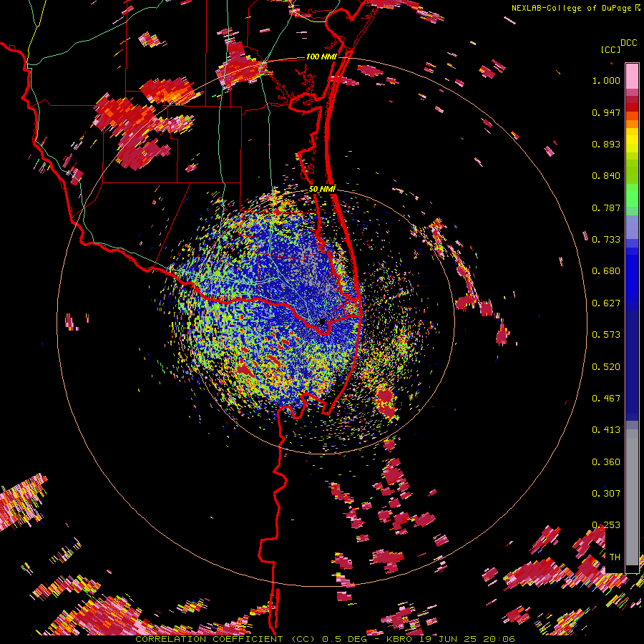Select the 0.307 scale value
The width and height of the screenshot is (644, 644).
coord(606,494)
